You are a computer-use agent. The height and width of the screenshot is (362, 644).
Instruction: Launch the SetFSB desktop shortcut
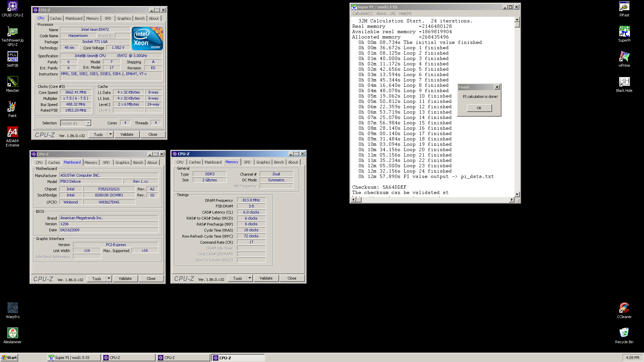click(12, 59)
